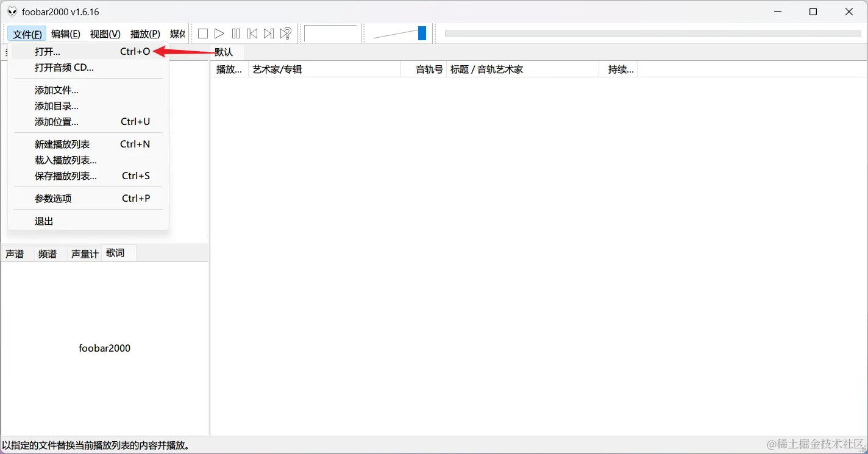Skip to next track button

coord(269,34)
